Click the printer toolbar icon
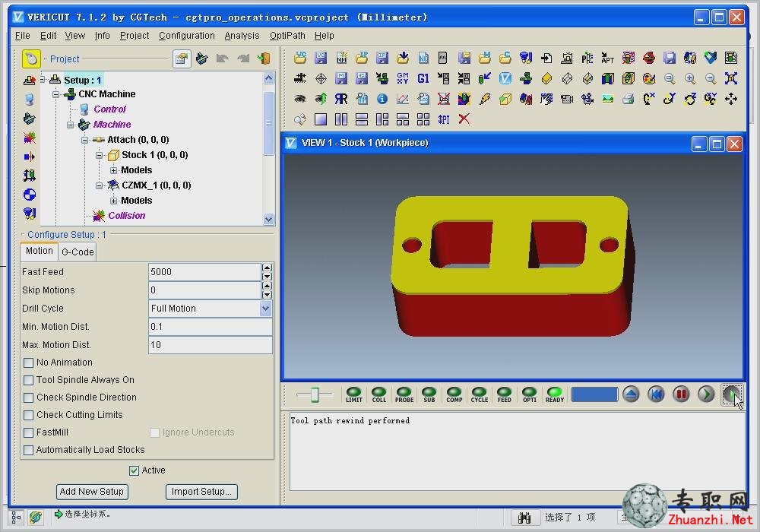The image size is (760, 532). [629, 99]
